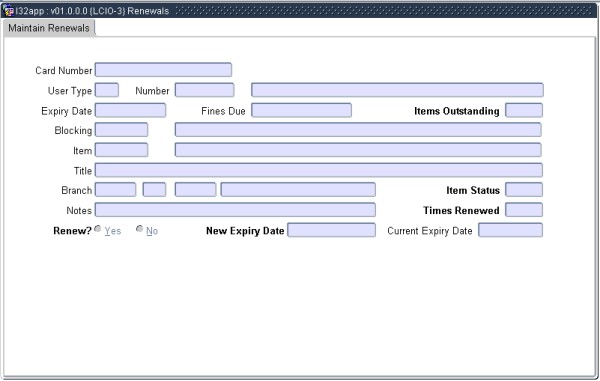Viewport: 600px width, 381px height.
Task: Click the Notes input field
Action: coord(235,210)
